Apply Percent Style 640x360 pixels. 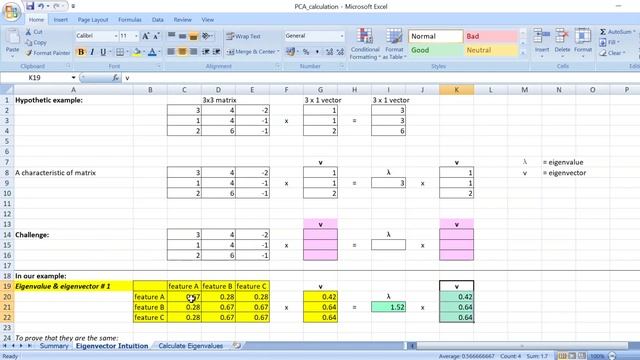pyautogui.click(x=306, y=52)
